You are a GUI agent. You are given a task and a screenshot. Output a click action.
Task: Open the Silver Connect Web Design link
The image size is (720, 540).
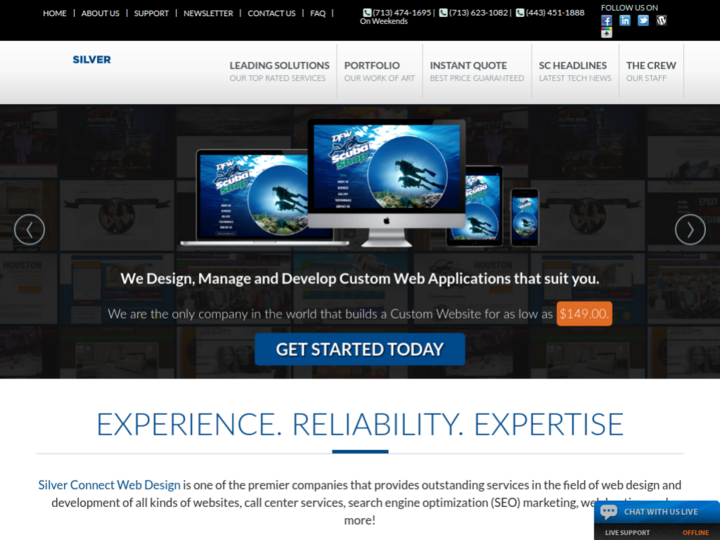[109, 485]
